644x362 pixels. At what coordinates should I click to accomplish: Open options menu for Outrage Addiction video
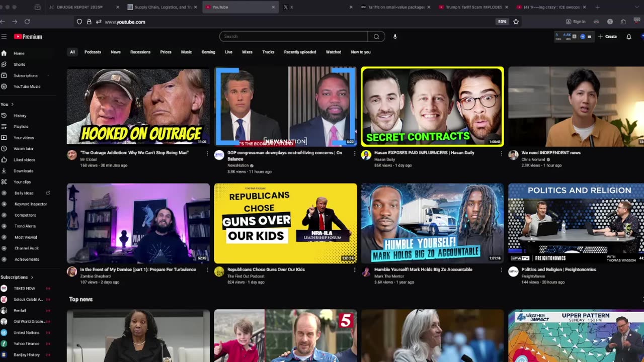(x=207, y=153)
